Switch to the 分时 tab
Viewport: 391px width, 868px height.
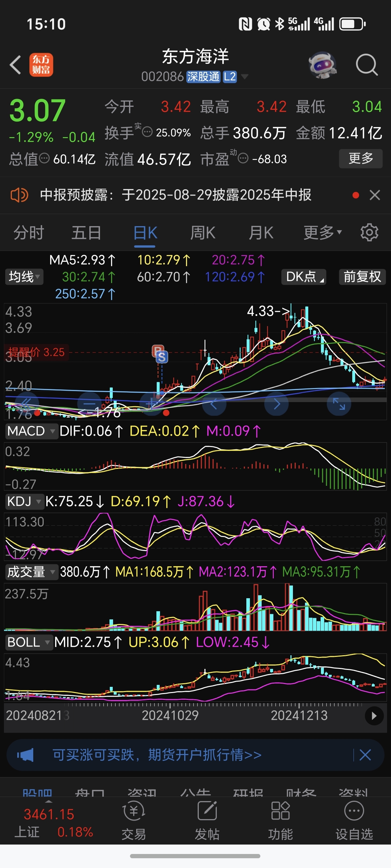coord(29,233)
